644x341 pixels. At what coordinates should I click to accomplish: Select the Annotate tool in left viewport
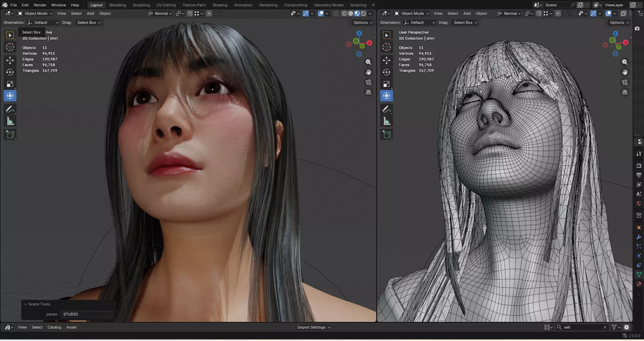[x=10, y=109]
